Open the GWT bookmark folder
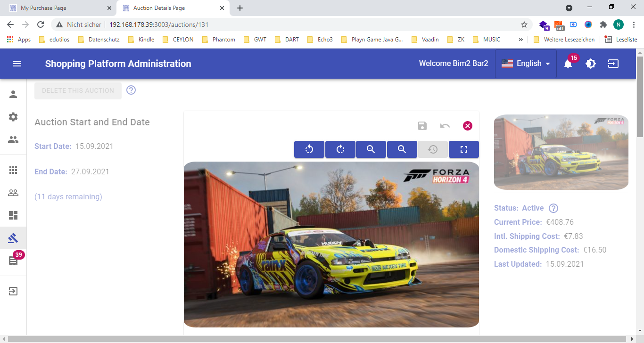Image resolution: width=644 pixels, height=343 pixels. [255, 40]
